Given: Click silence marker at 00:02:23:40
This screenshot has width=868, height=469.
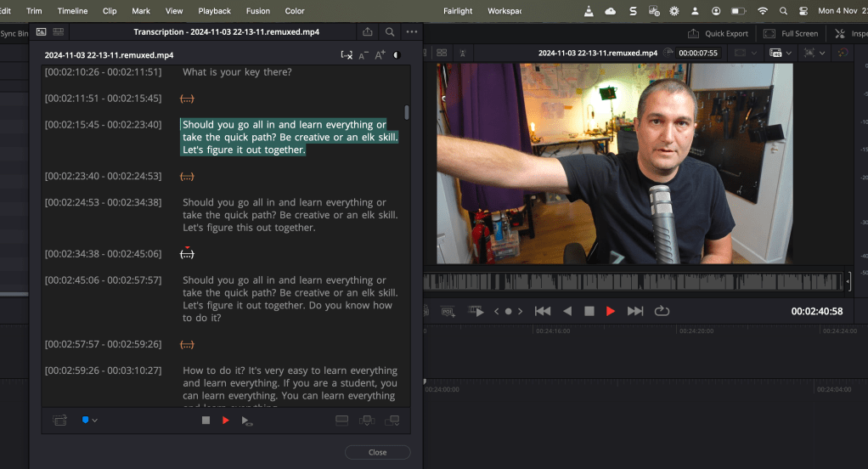Looking at the screenshot, I should [x=187, y=177].
